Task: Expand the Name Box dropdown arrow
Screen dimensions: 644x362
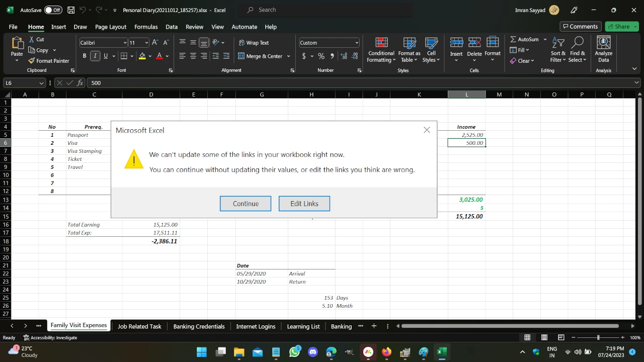Action: pos(41,83)
